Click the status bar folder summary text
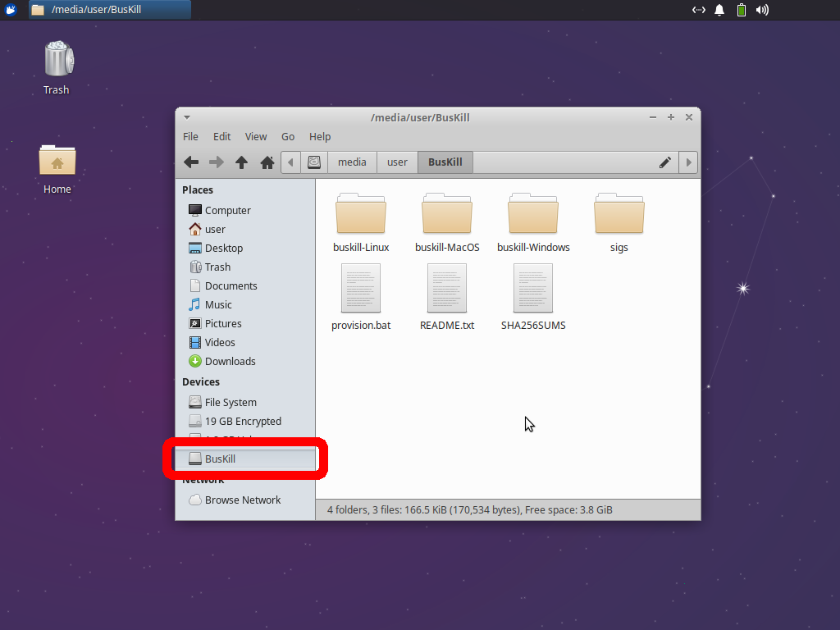Viewport: 840px width, 630px height. pyautogui.click(x=470, y=510)
